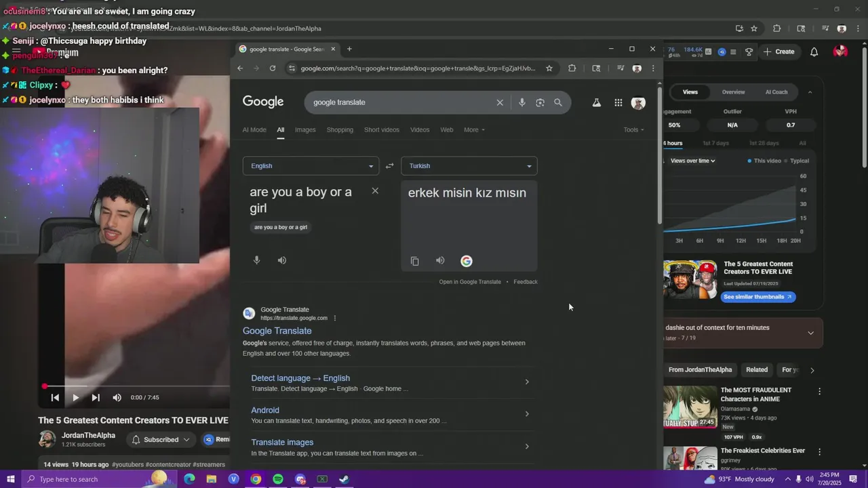Clear the Google search box

500,102
